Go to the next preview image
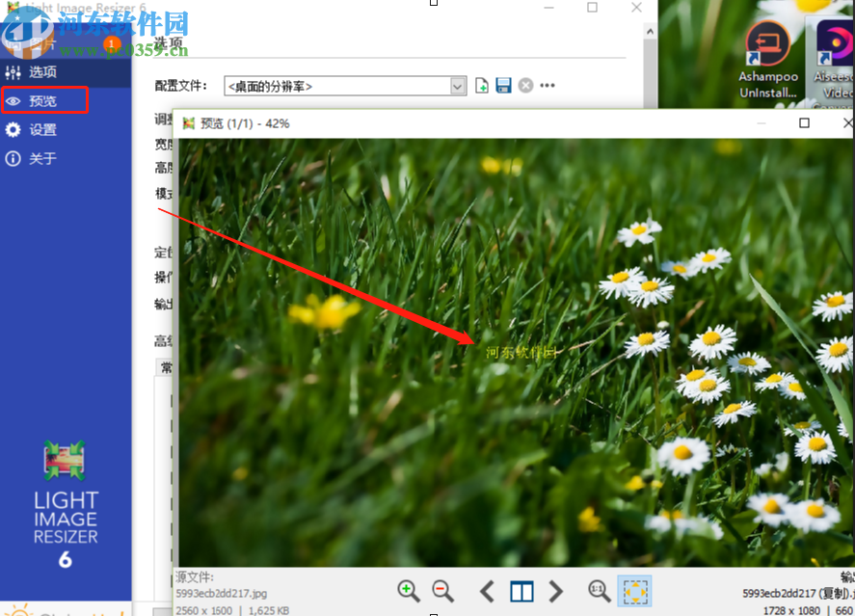Viewport: 855px width, 616px height. (555, 592)
